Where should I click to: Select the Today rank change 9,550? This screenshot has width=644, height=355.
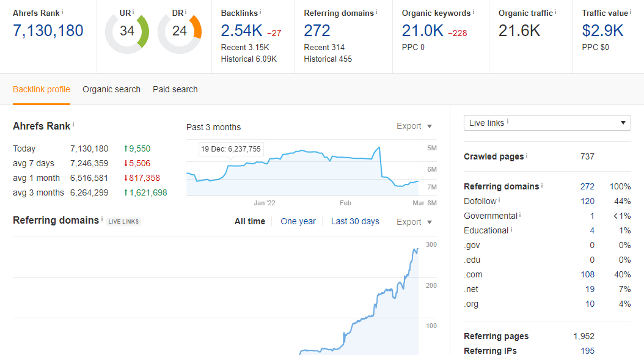coord(137,148)
